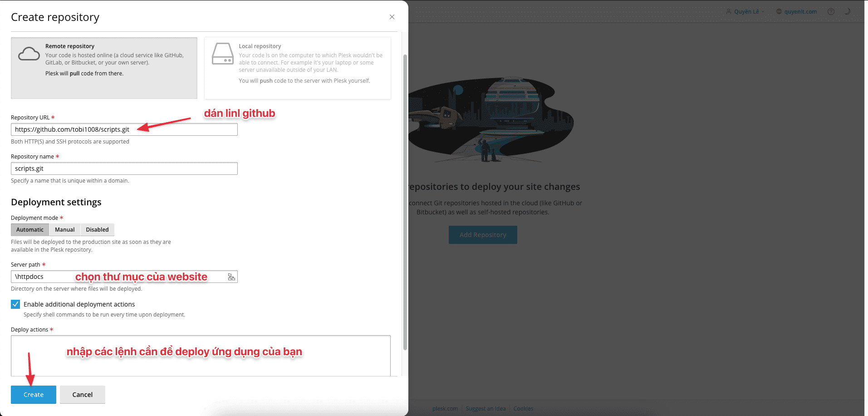Click the server path folder browse icon
This screenshot has height=416, width=868.
coord(231,277)
